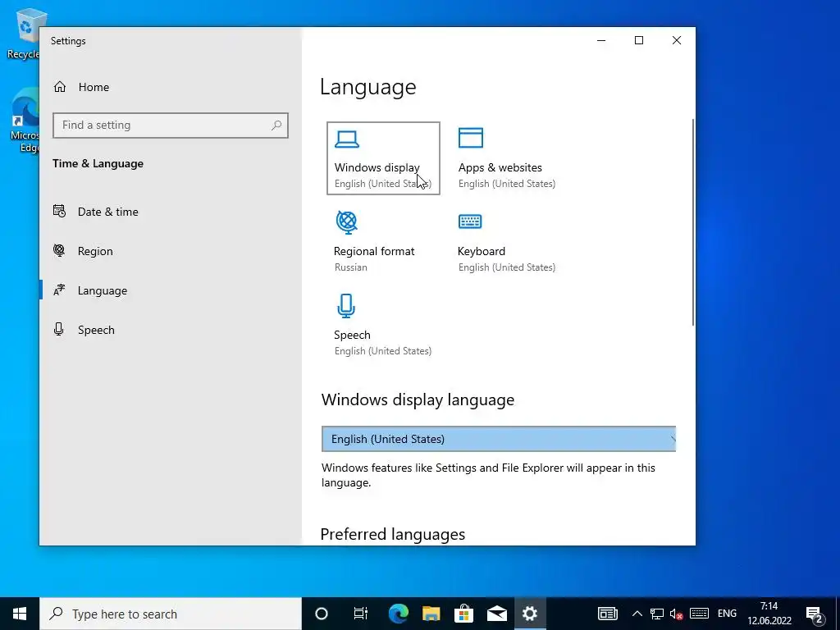The height and width of the screenshot is (630, 840).
Task: Open the Windows Start menu
Action: (20, 614)
